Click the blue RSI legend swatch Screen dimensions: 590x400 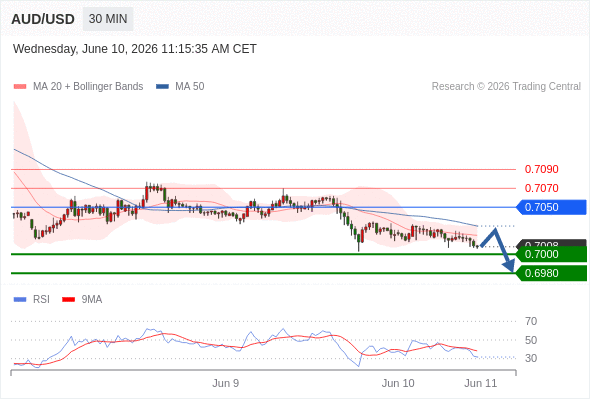pos(20,300)
